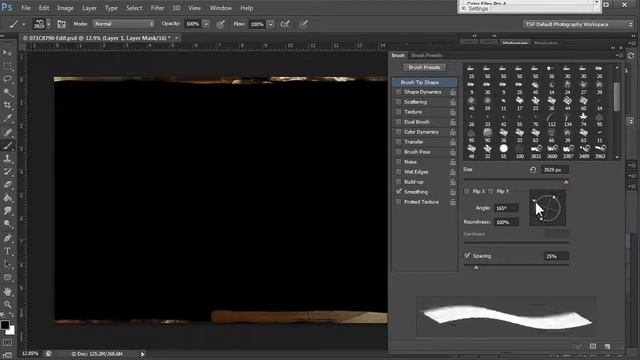Open the File menu
640x360 pixels.
click(x=26, y=8)
